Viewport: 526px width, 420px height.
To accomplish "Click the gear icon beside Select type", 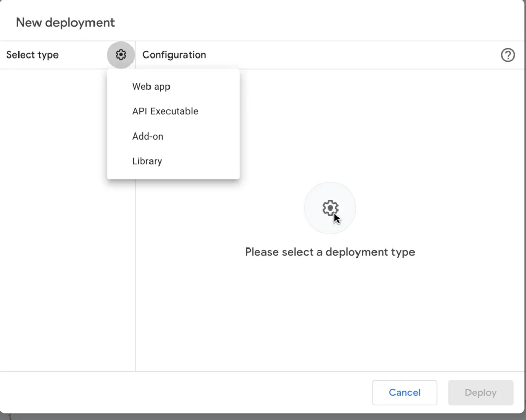I will (121, 55).
